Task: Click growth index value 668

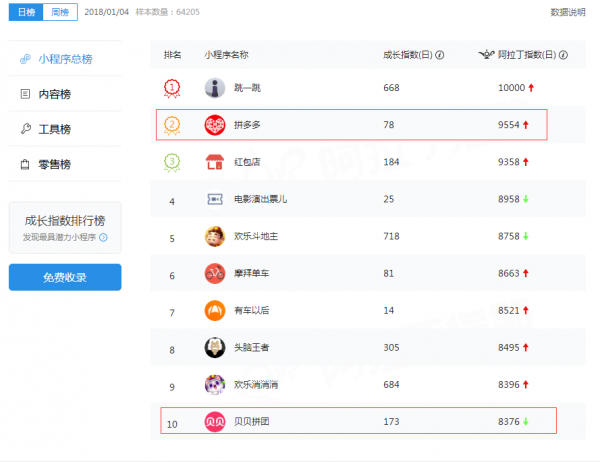Action: tap(391, 88)
